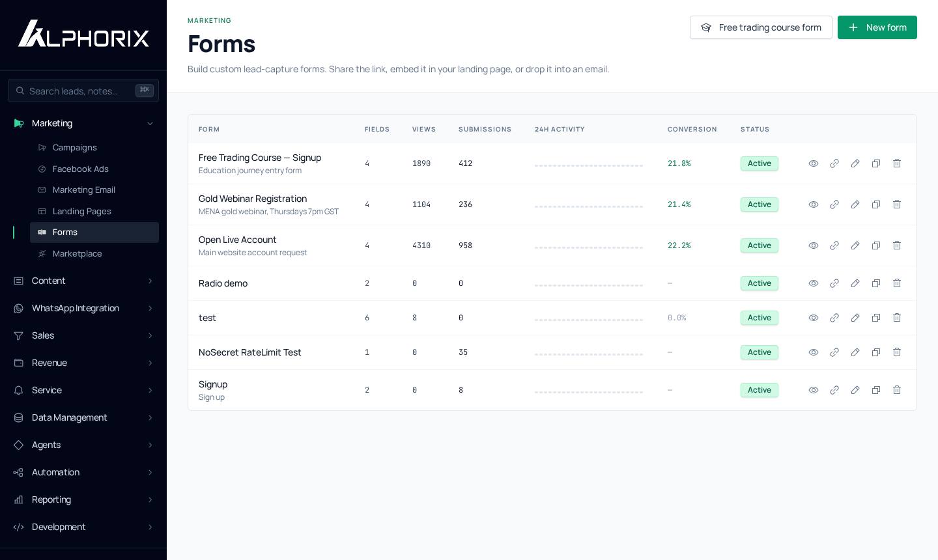Expand the Revenue sidebar section
The width and height of the screenshot is (938, 560).
point(83,363)
